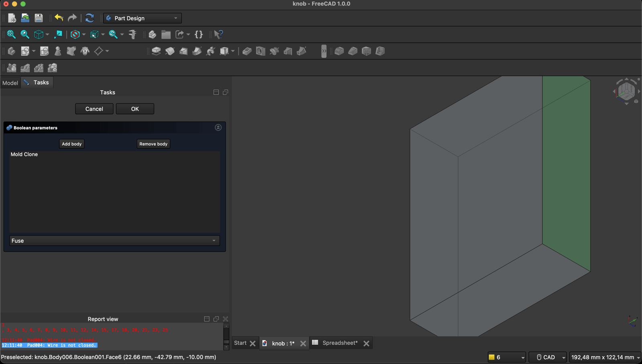Open the measure caliper tool
Image resolution: width=642 pixels, height=364 pixels.
click(132, 35)
